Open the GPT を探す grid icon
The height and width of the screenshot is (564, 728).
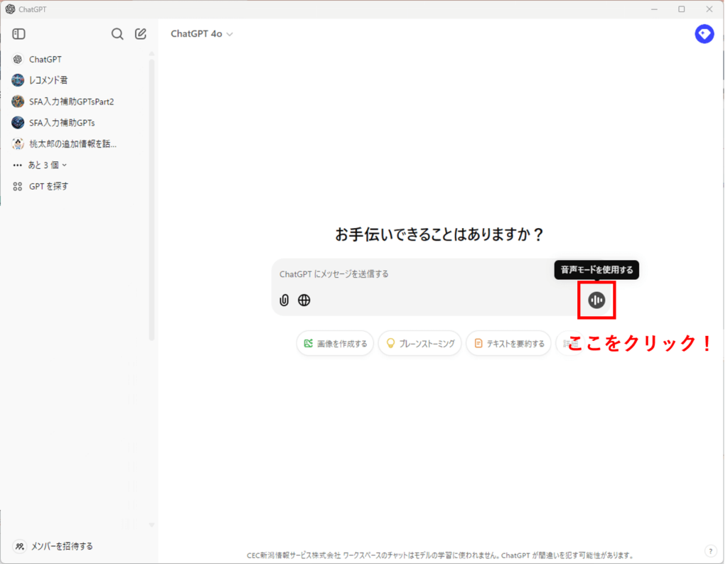pyautogui.click(x=18, y=186)
